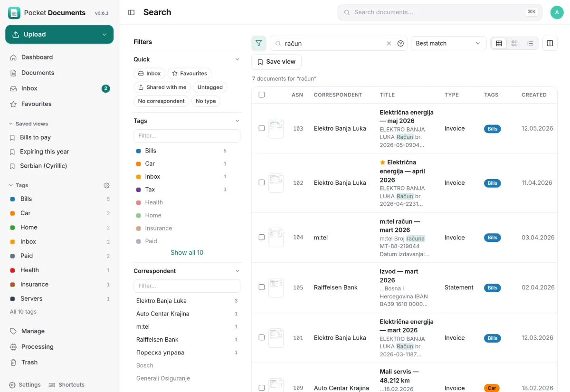This screenshot has width=570, height=392.
Task: Toggle the split preview pane icon
Action: [550, 43]
